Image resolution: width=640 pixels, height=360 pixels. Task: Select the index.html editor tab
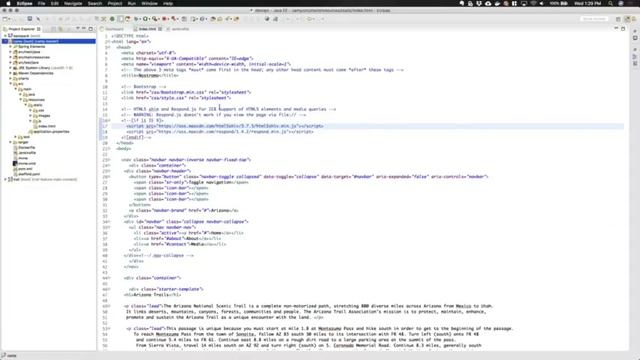click(147, 29)
